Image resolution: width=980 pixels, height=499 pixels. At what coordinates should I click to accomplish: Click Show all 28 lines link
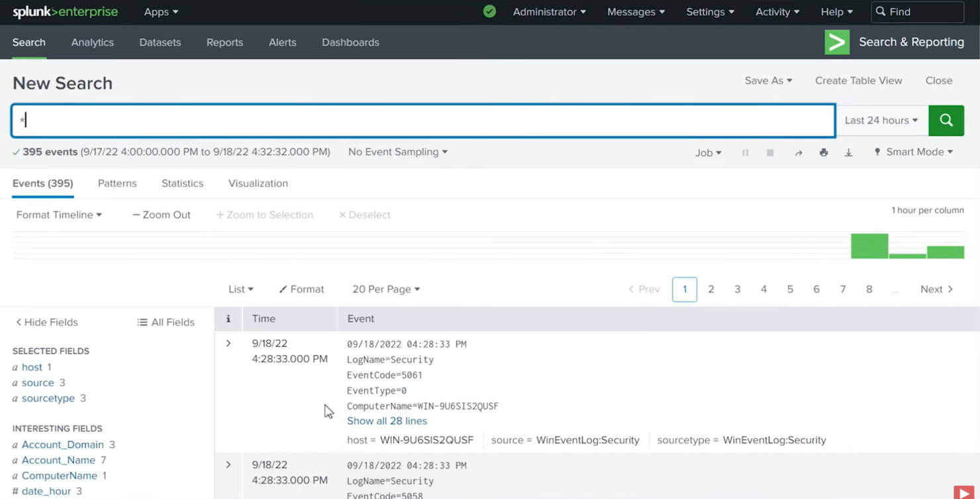[x=387, y=421]
